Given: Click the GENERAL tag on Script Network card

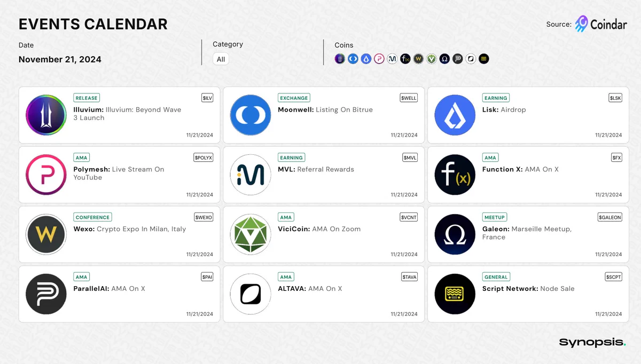Looking at the screenshot, I should 496,277.
